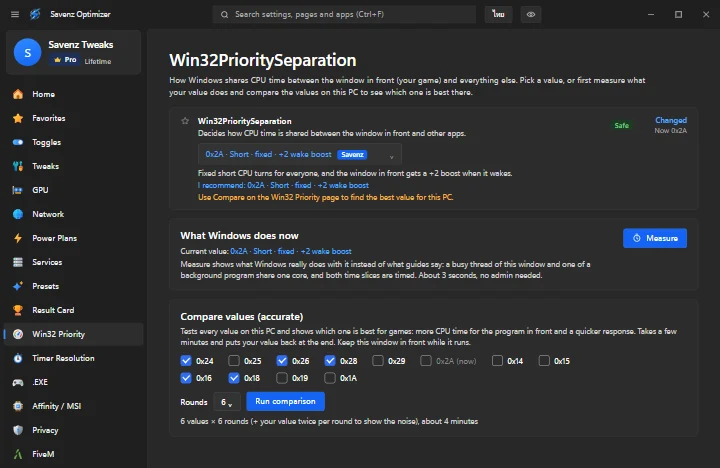Uncheck the 0x18 value checkbox
The height and width of the screenshot is (468, 720).
[x=234, y=378]
